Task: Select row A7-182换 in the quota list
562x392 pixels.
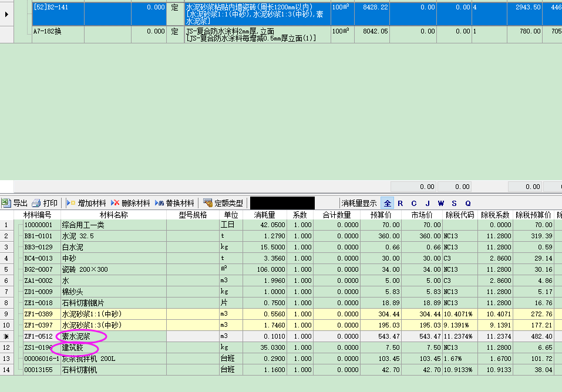Action: click(x=297, y=35)
